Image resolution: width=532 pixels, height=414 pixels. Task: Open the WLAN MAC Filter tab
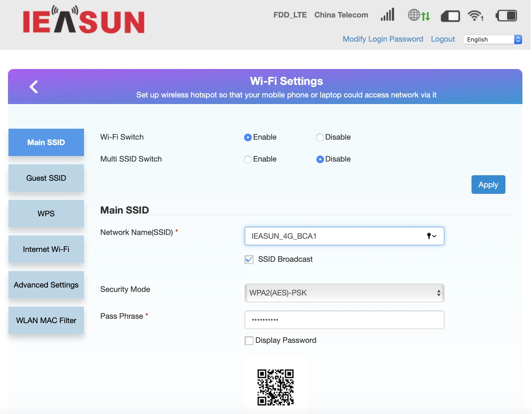[x=46, y=320]
